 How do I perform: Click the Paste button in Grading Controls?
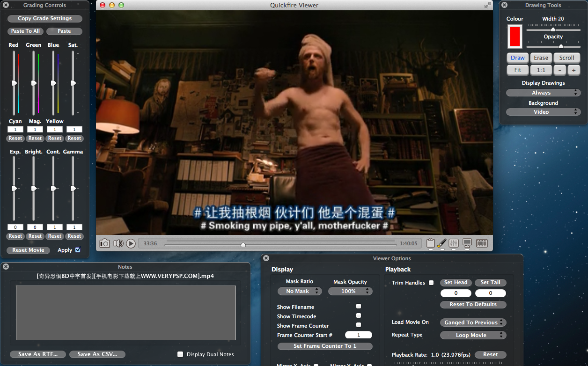(64, 31)
